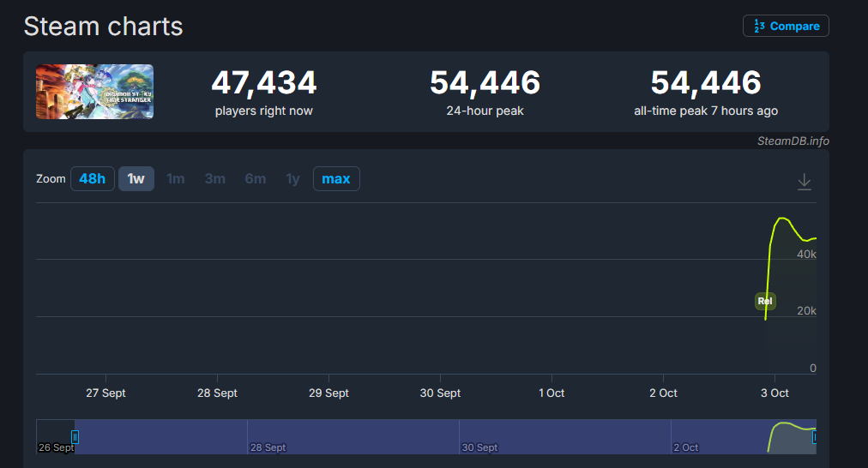The image size is (868, 468).
Task: Click the all-time peak statistic
Action: click(705, 83)
